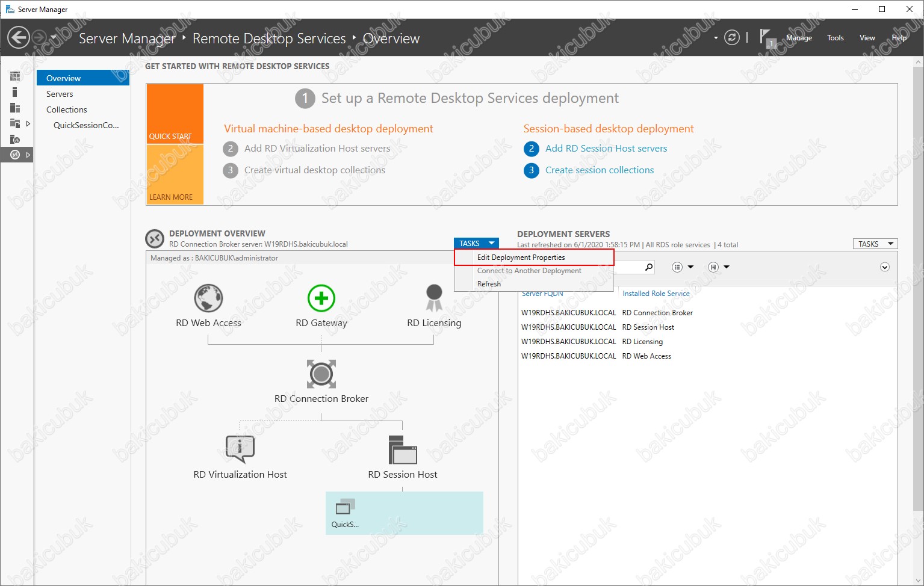This screenshot has height=586, width=924.
Task: Click the RD Licensing ribbon icon
Action: (434, 298)
